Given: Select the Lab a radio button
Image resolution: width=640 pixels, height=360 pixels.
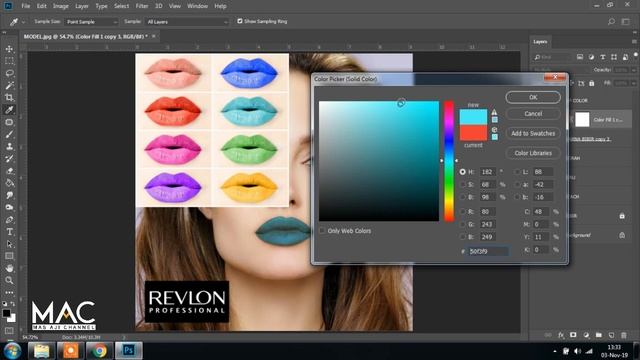Looking at the screenshot, I should [517, 184].
